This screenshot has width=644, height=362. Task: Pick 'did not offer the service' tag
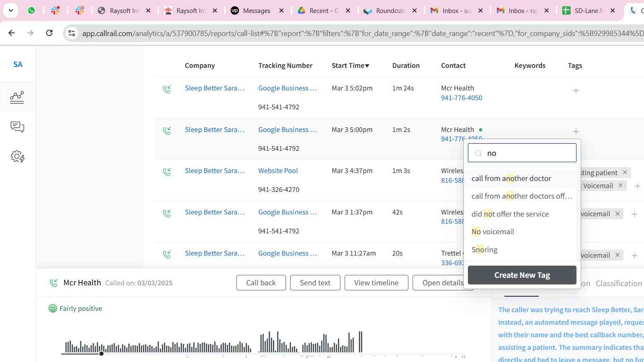510,214
